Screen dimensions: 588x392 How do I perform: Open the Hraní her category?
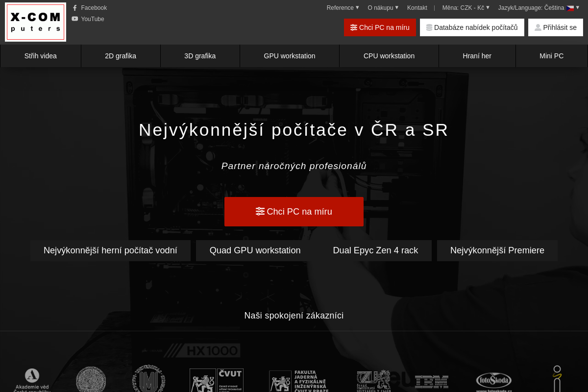click(477, 56)
